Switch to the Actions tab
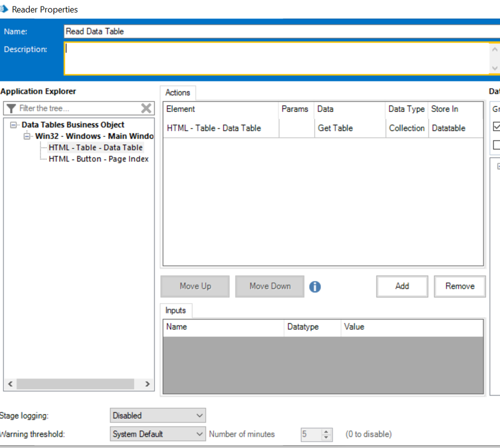500x448 pixels. click(178, 92)
